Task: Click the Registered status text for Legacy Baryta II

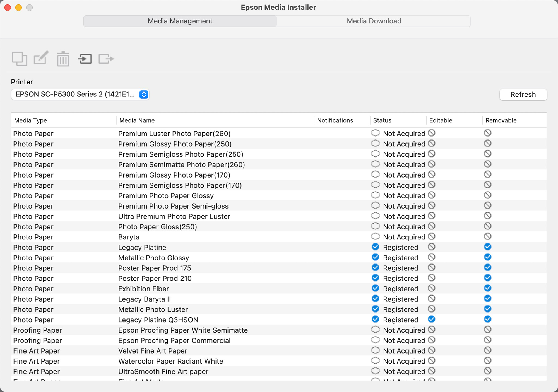Action: tap(401, 299)
